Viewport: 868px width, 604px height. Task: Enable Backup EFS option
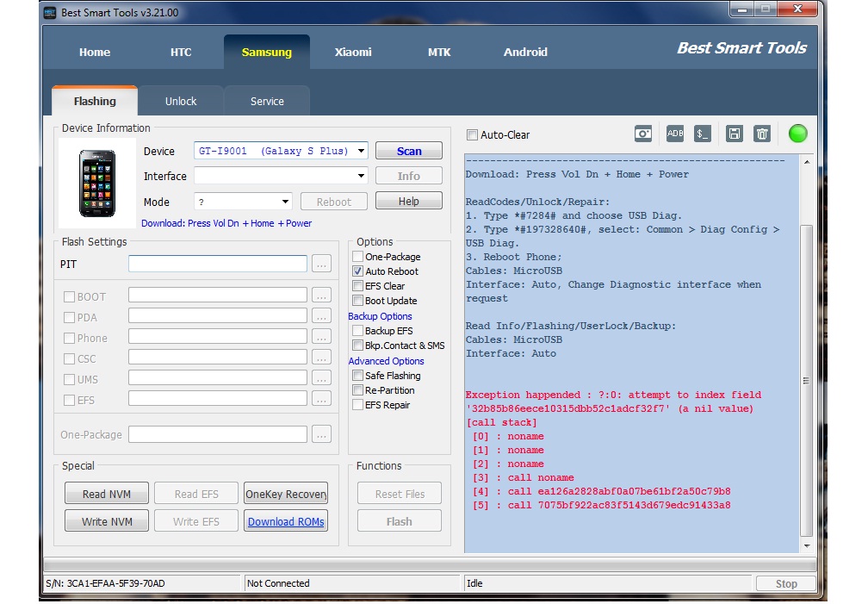click(357, 331)
